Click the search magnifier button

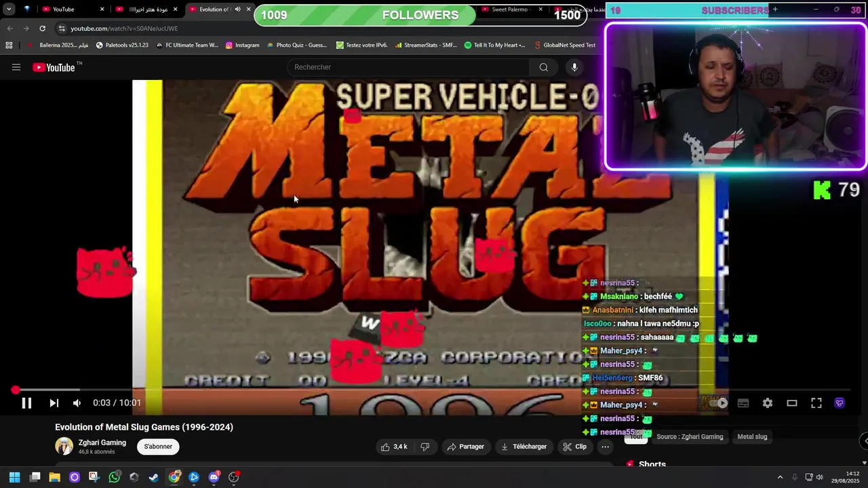(x=544, y=67)
